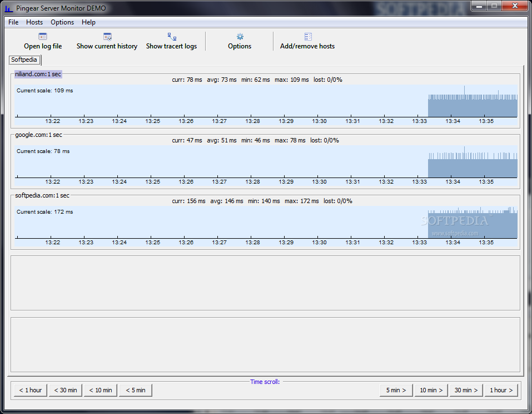Close the Pingear Server Monitor window
Screen dimensions: 532x414
[515, 6]
